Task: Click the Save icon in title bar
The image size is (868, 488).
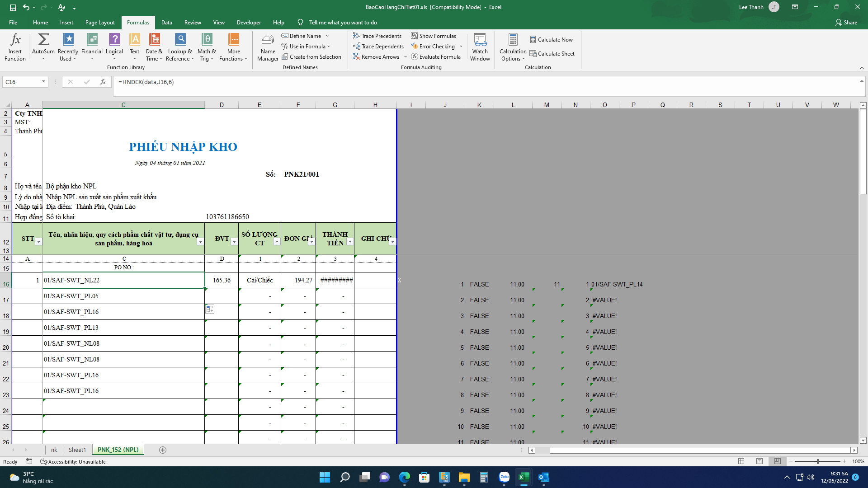Action: click(x=13, y=7)
